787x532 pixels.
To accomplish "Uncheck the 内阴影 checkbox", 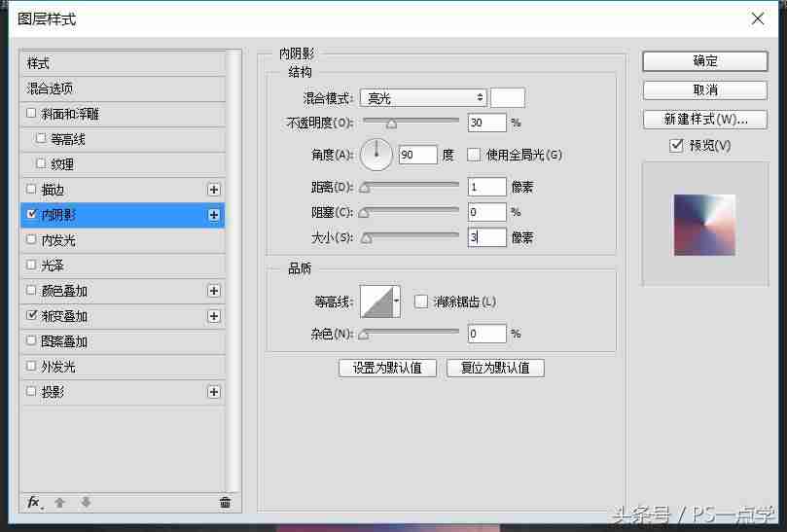I will pos(32,214).
